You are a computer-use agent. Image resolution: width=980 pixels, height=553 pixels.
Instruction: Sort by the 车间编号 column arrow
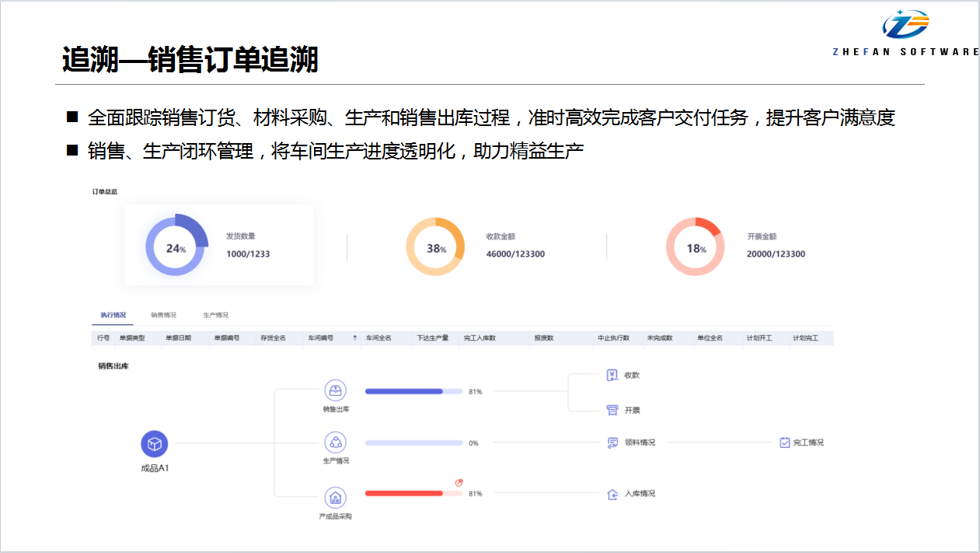point(355,338)
